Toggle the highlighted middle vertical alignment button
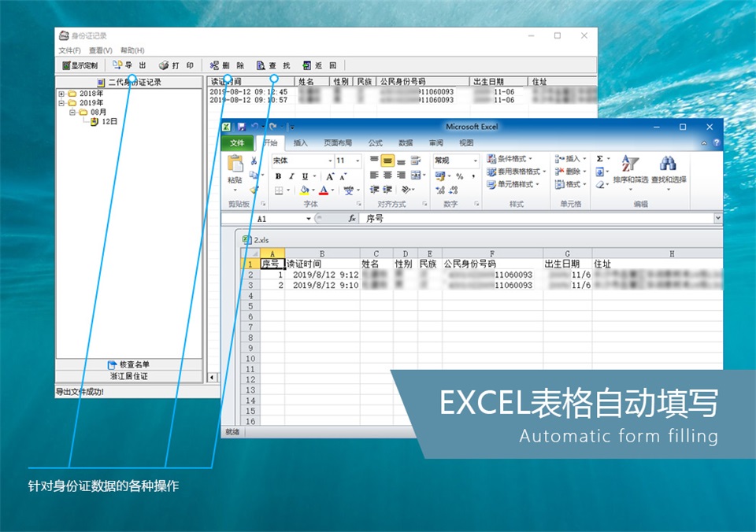756x532 pixels. click(387, 160)
